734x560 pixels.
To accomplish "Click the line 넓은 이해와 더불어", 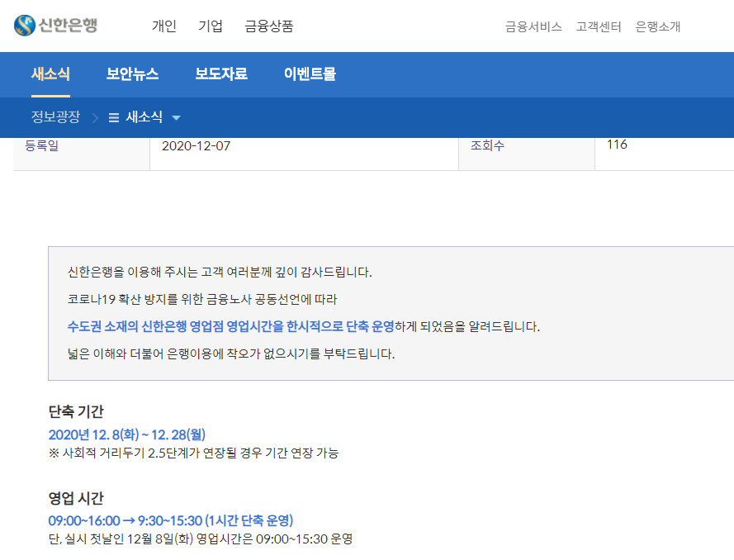I will point(231,354).
